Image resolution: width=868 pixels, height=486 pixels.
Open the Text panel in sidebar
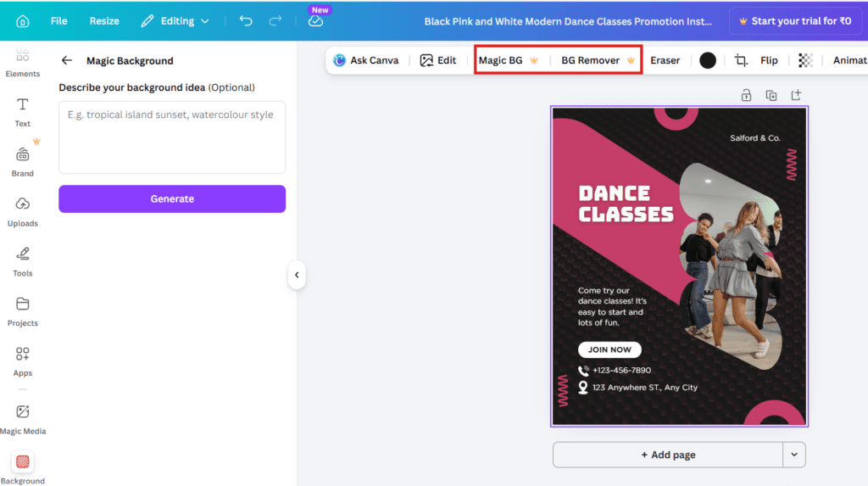[23, 111]
